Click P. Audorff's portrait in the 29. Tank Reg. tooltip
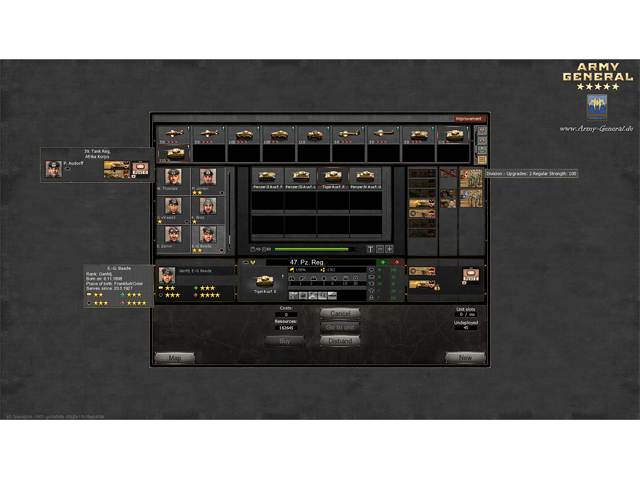 click(53, 169)
